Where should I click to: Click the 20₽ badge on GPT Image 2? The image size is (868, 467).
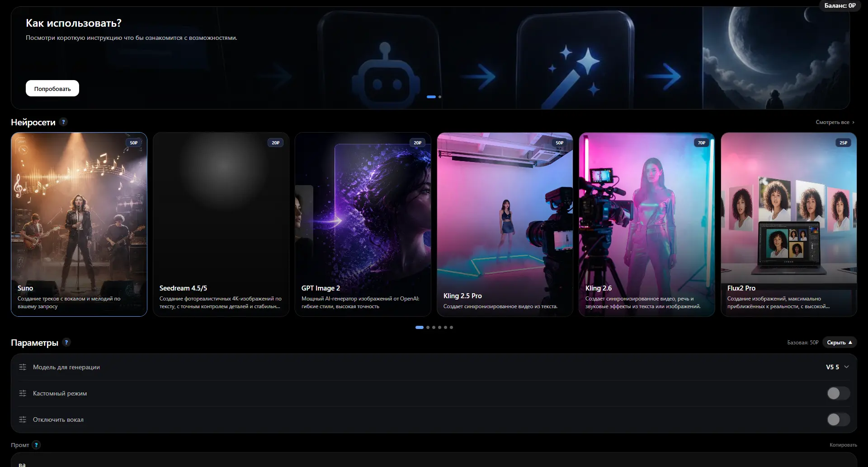tap(418, 143)
